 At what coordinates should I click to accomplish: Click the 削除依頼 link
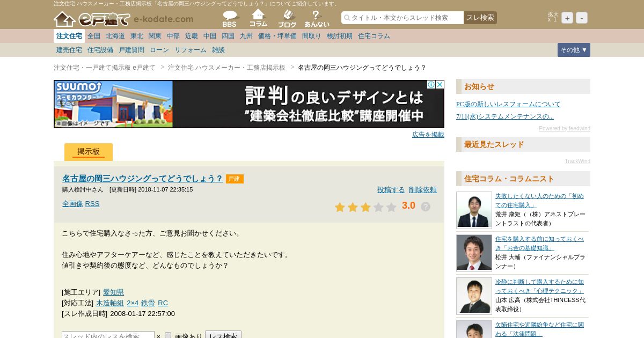click(x=423, y=190)
